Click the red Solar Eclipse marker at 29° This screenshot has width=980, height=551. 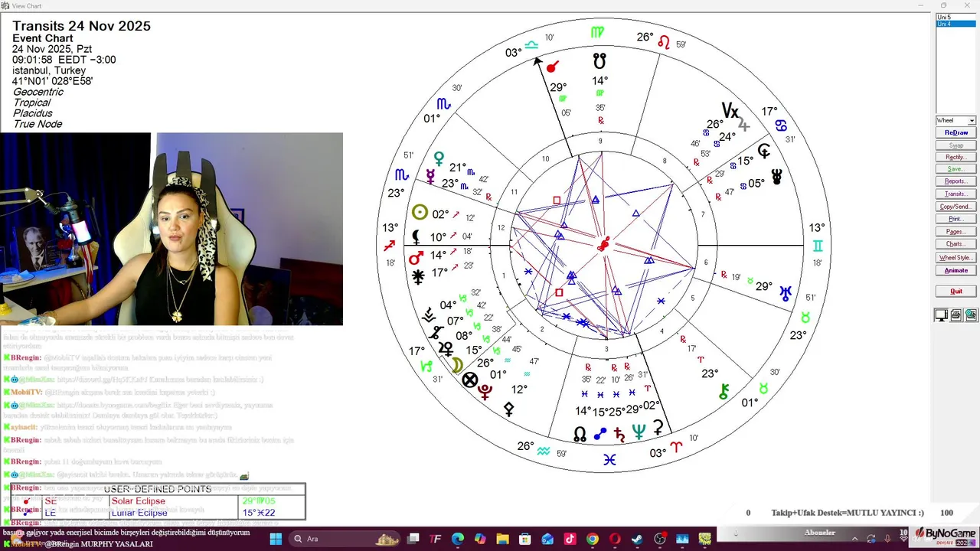552,68
